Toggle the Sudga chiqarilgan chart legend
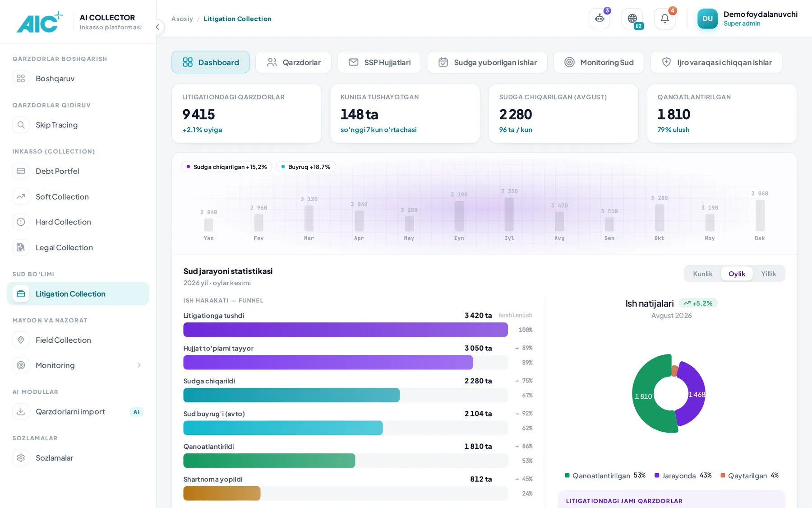 pos(226,167)
